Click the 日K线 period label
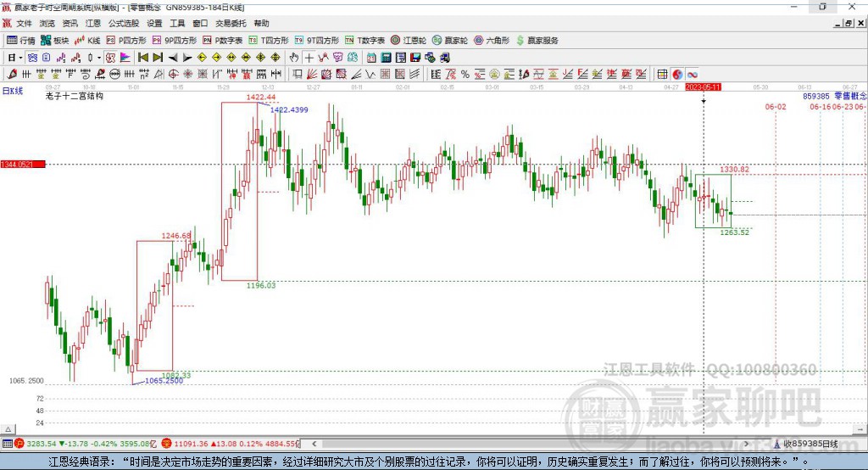Viewport: 868px width, 470px height. [x=12, y=91]
